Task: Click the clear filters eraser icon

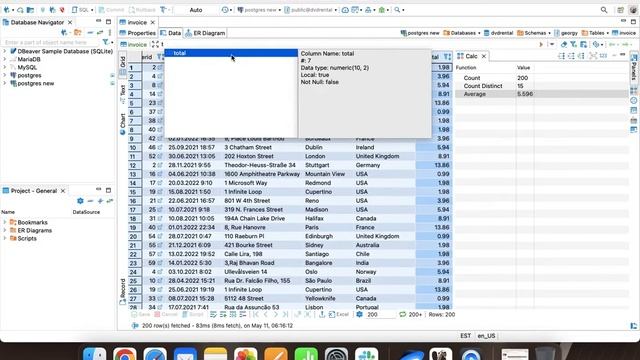Action: [564, 44]
